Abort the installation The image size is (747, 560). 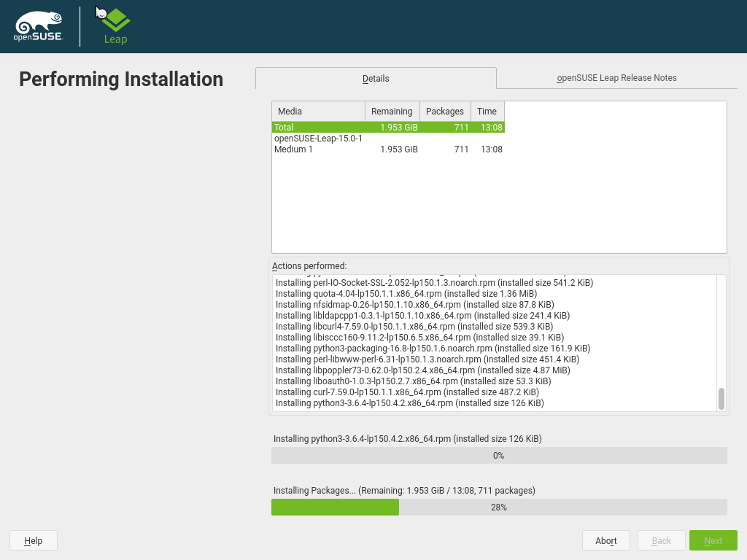(x=605, y=540)
